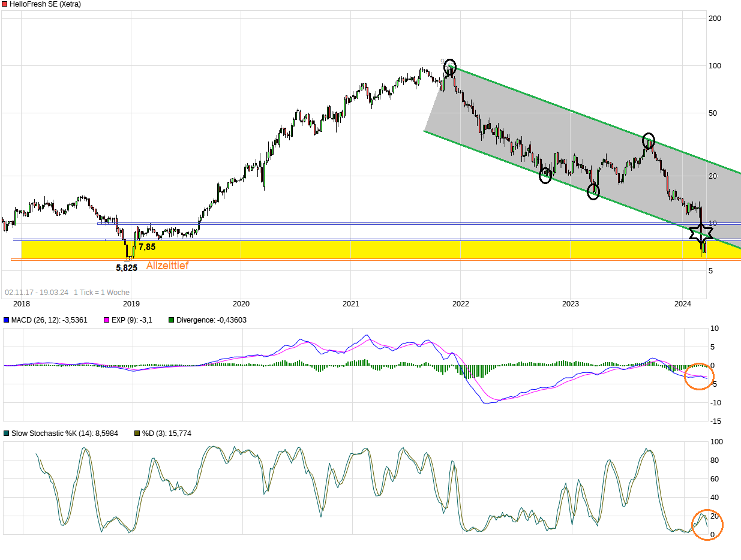The width and height of the screenshot is (741, 560).
Task: Click the green Divergence legend square
Action: click(x=171, y=320)
